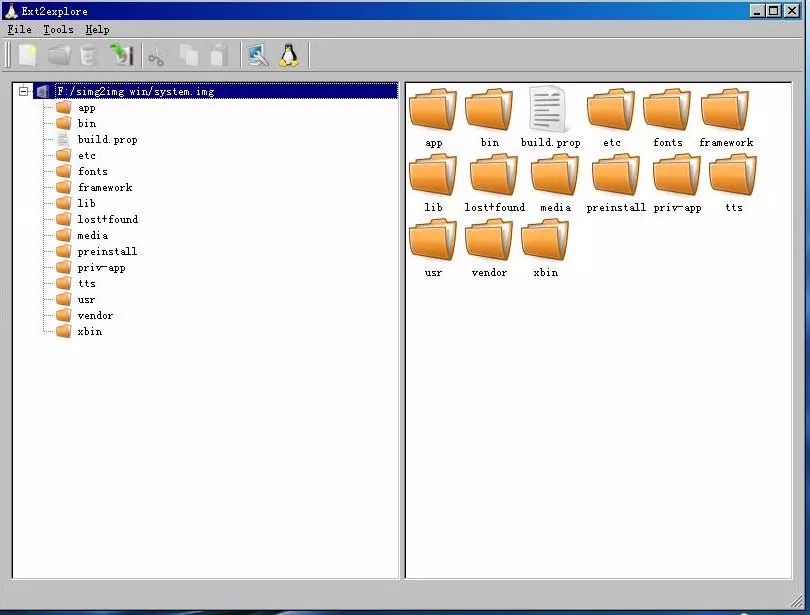Click the etc folder icon in file pane

611,109
